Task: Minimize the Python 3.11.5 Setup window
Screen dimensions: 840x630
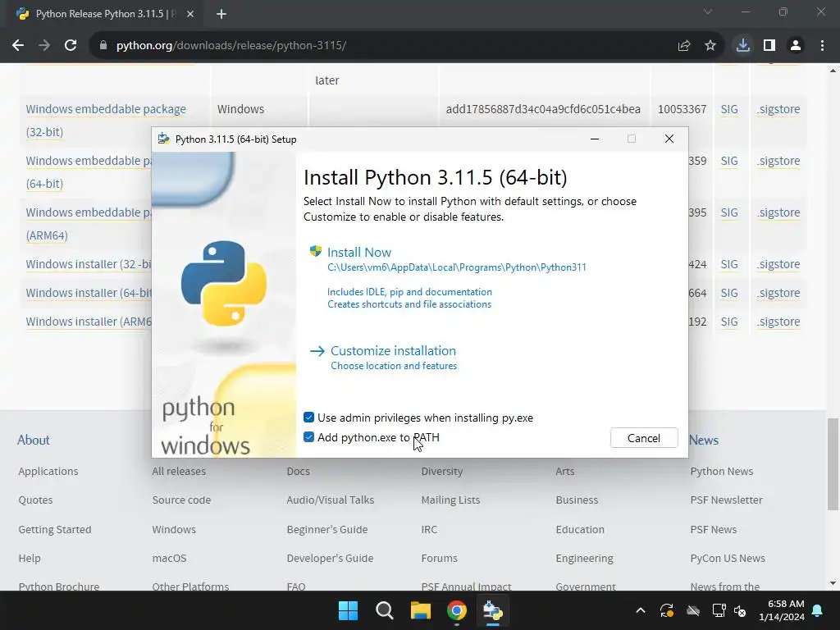Action: (x=595, y=139)
